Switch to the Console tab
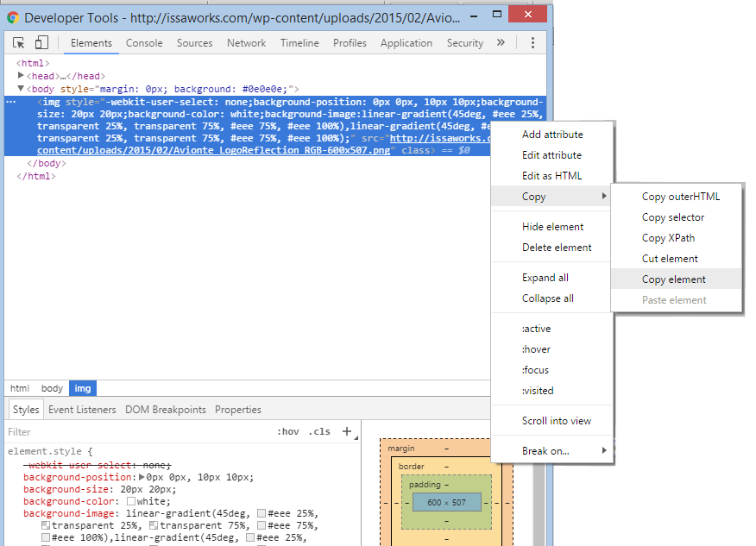Image resolution: width=756 pixels, height=546 pixels. 144,43
